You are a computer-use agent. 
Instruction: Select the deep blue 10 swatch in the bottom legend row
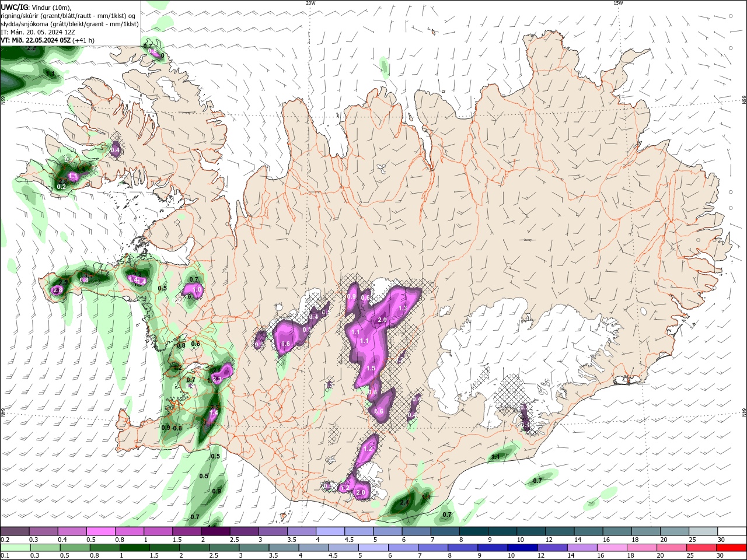522,548
